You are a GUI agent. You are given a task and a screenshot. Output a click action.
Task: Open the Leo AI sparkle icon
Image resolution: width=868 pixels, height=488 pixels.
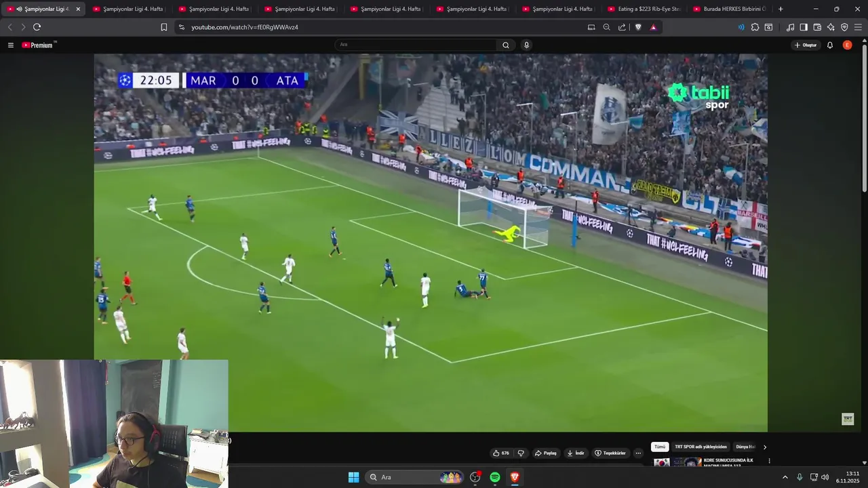click(x=831, y=27)
